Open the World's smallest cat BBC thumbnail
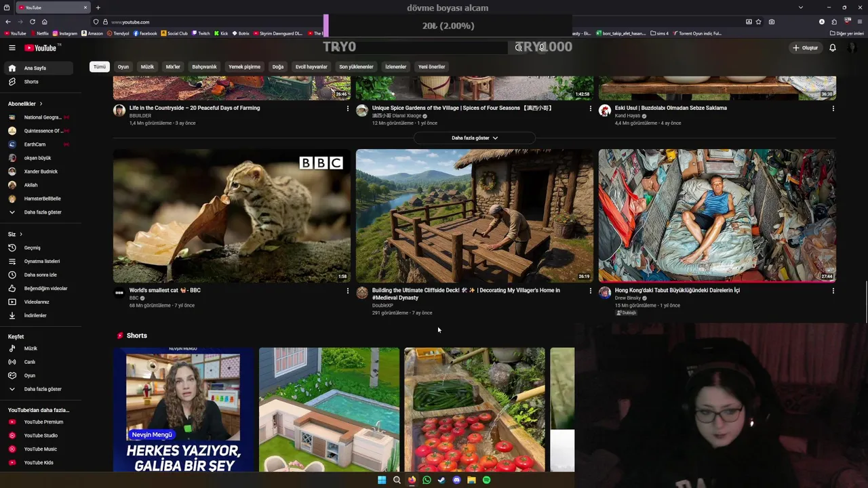 pos(232,216)
